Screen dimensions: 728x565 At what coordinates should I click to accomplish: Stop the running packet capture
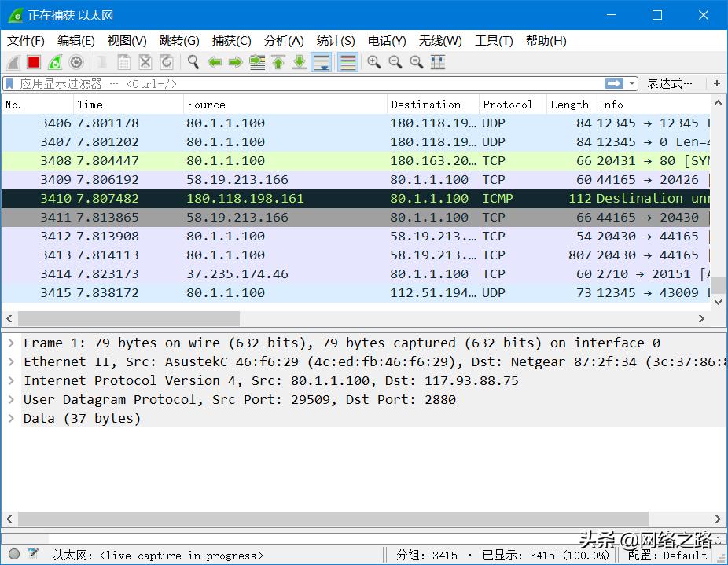coord(34,62)
